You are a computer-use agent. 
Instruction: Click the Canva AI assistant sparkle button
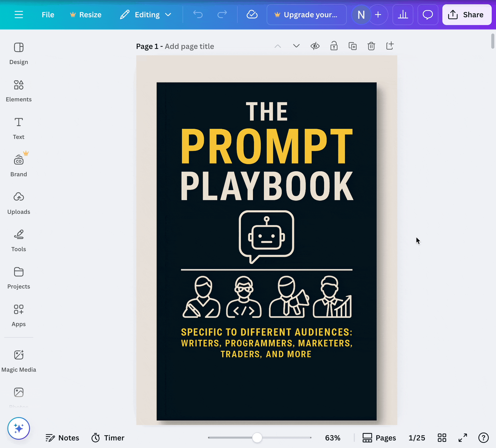click(x=19, y=428)
